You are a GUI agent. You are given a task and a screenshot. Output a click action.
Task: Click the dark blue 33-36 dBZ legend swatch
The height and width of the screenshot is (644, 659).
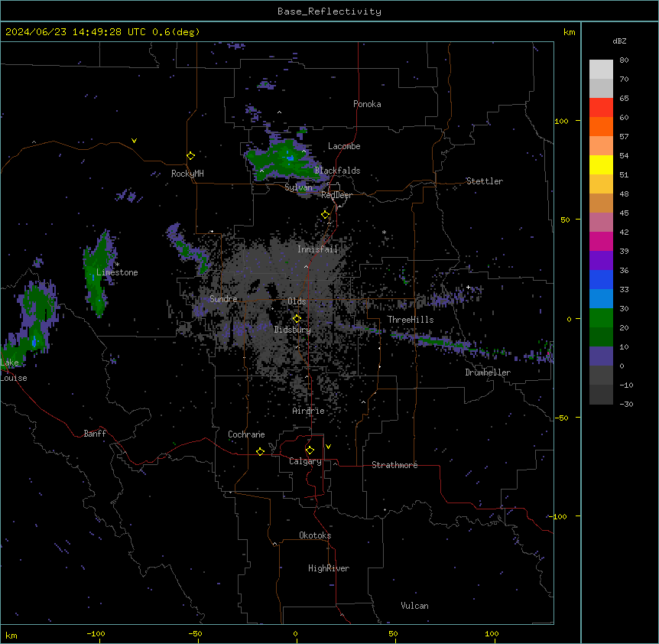[x=601, y=279]
